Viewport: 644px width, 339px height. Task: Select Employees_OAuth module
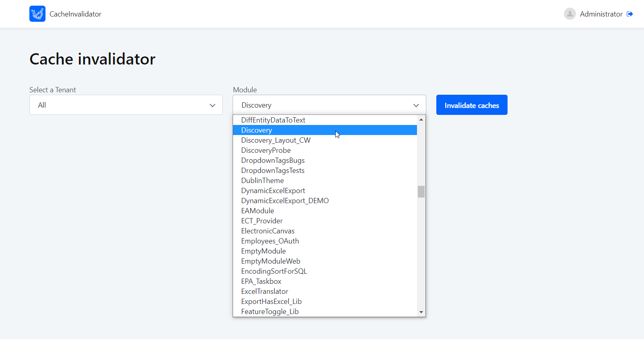(x=325, y=241)
